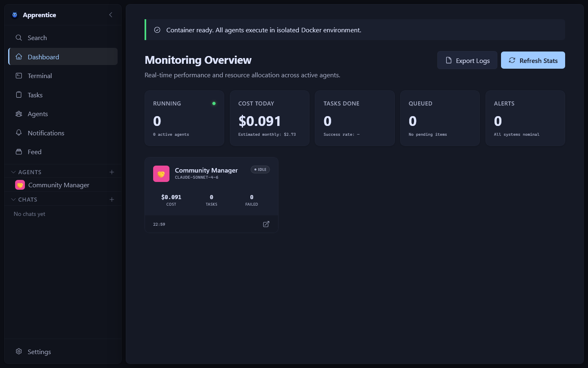Click the COST TODAY stat card
The height and width of the screenshot is (368, 588).
[x=269, y=118]
